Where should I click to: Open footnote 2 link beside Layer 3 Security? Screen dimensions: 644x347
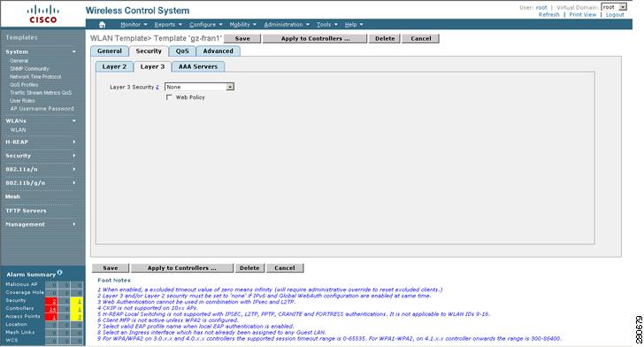pos(157,87)
